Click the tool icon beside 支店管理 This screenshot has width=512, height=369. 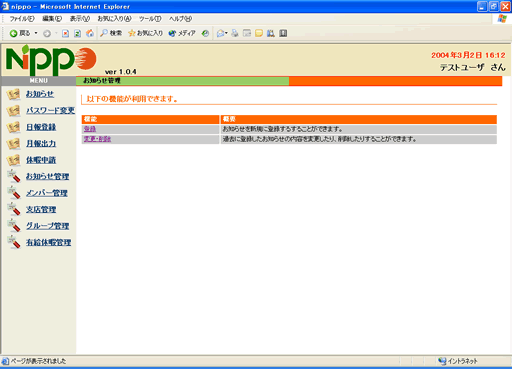(14, 209)
